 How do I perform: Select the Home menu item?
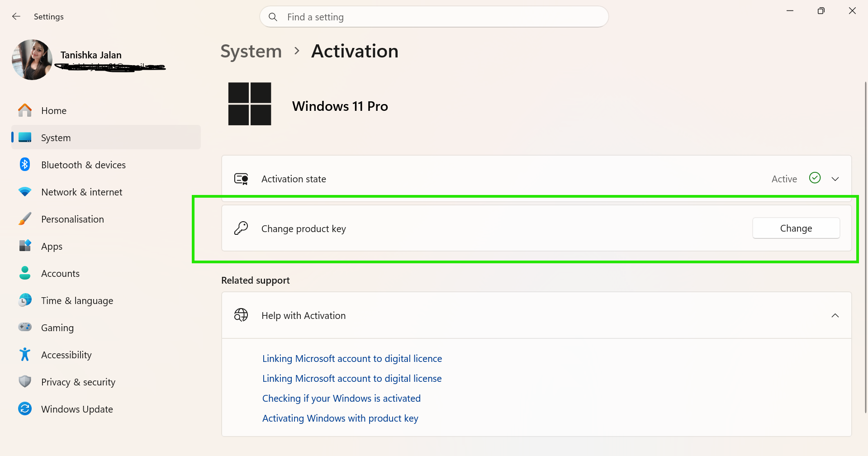106,110
